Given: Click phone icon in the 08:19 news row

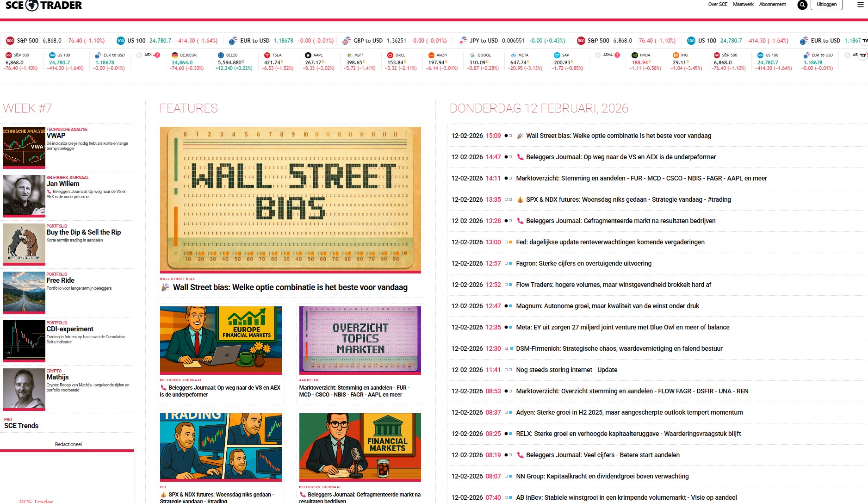Looking at the screenshot, I should 520,455.
